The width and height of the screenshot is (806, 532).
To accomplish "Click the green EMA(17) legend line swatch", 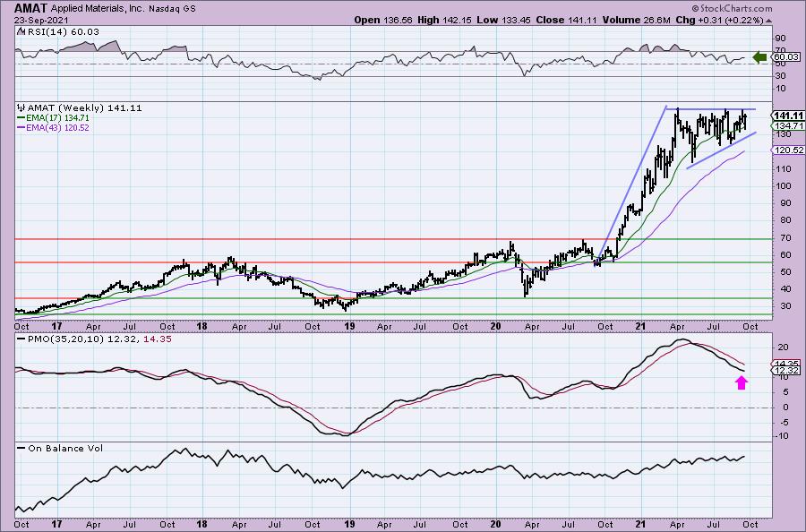I will pos(21,117).
